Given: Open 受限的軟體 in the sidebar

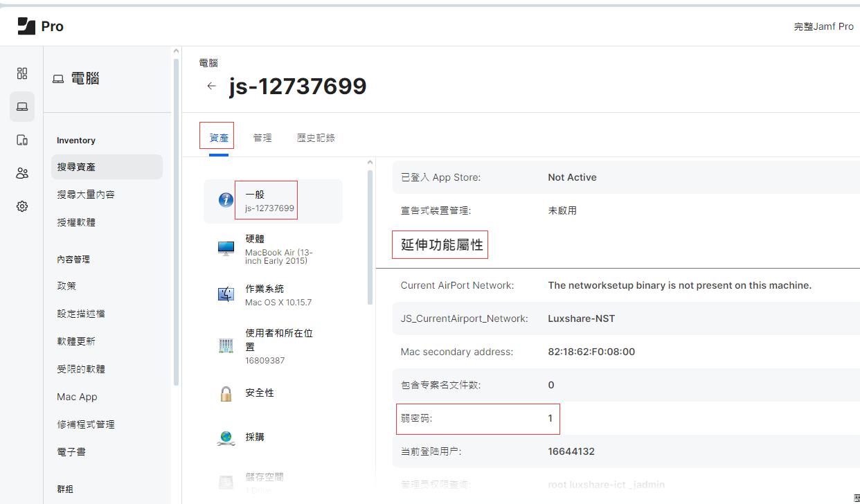Looking at the screenshot, I should click(x=81, y=369).
